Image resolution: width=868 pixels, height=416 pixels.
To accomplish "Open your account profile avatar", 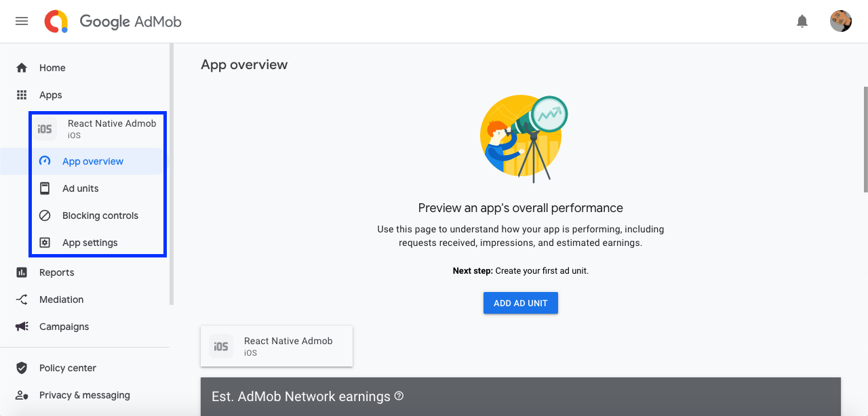I will 840,20.
